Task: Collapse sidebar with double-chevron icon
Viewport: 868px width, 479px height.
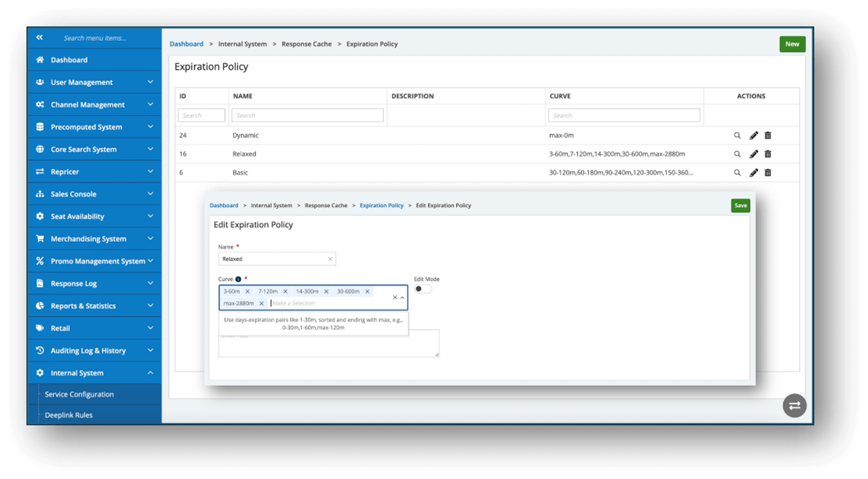Action: tap(40, 38)
